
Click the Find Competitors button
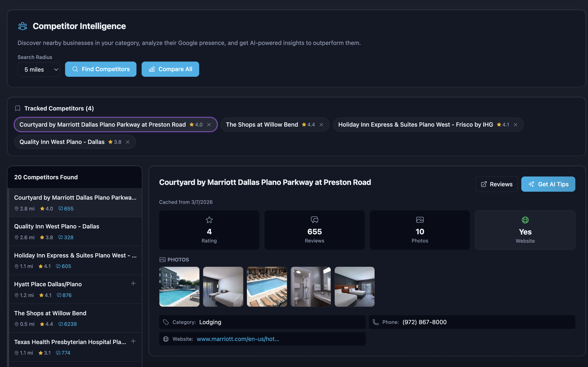(x=101, y=69)
